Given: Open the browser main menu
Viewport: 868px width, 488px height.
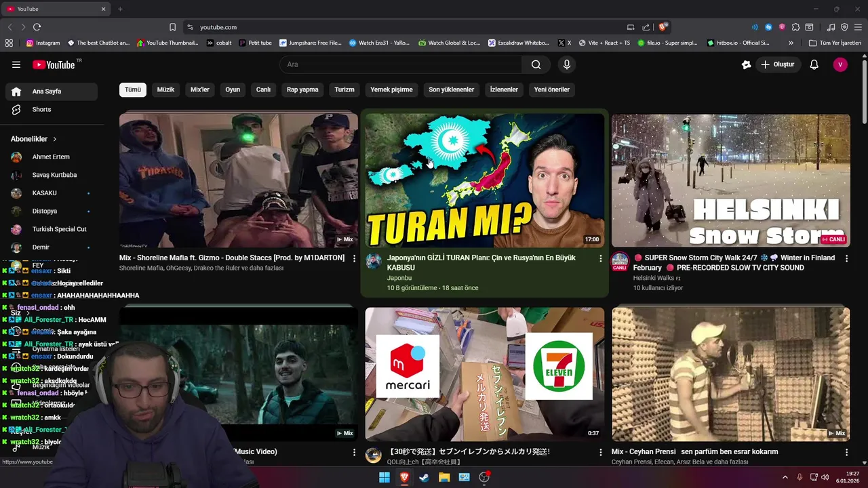Looking at the screenshot, I should click(858, 27).
